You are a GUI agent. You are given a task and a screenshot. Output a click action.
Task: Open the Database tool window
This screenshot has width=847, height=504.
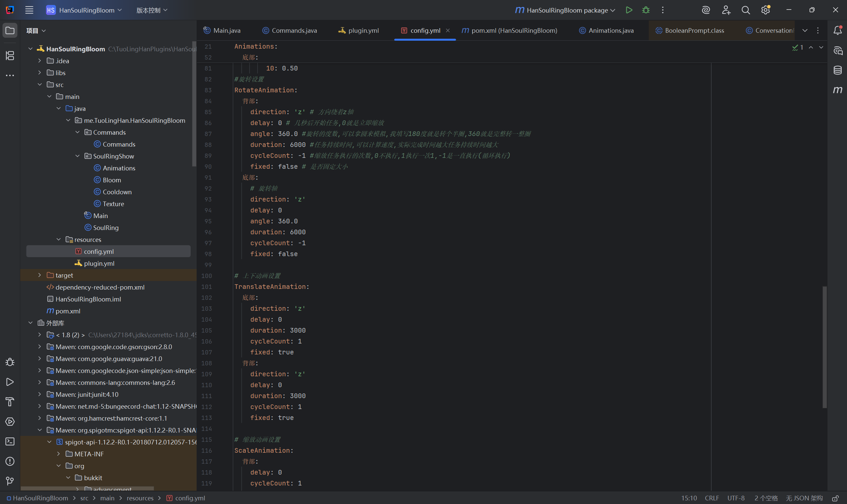point(837,70)
